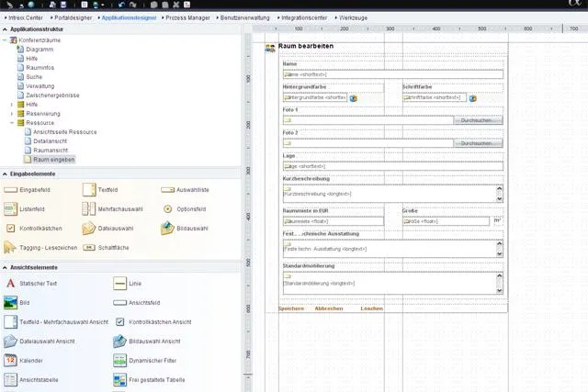Open the Integrationscenter module
The height and width of the screenshot is (392, 588).
(x=302, y=17)
